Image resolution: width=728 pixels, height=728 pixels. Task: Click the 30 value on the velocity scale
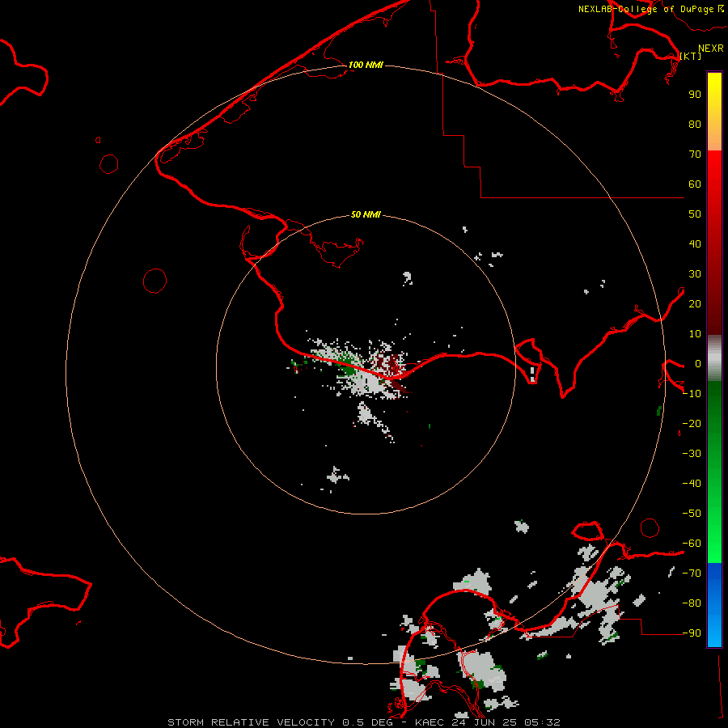point(695,274)
